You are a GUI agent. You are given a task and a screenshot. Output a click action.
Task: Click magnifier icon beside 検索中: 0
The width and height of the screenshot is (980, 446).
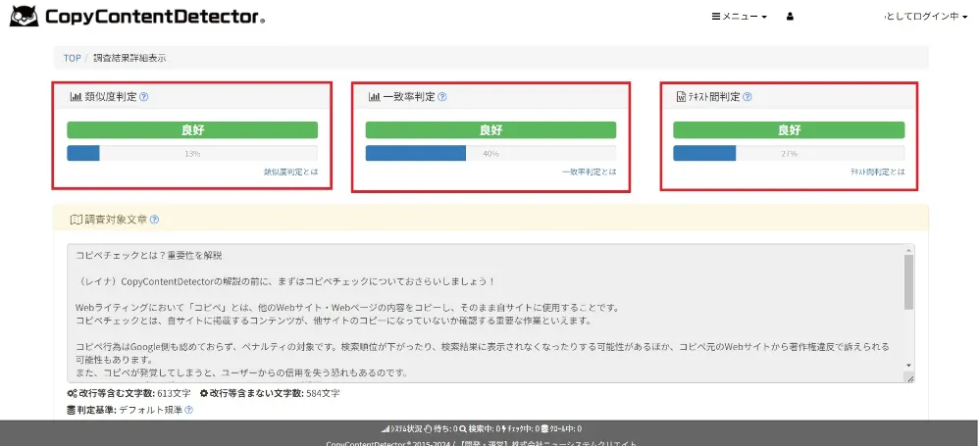(462, 428)
